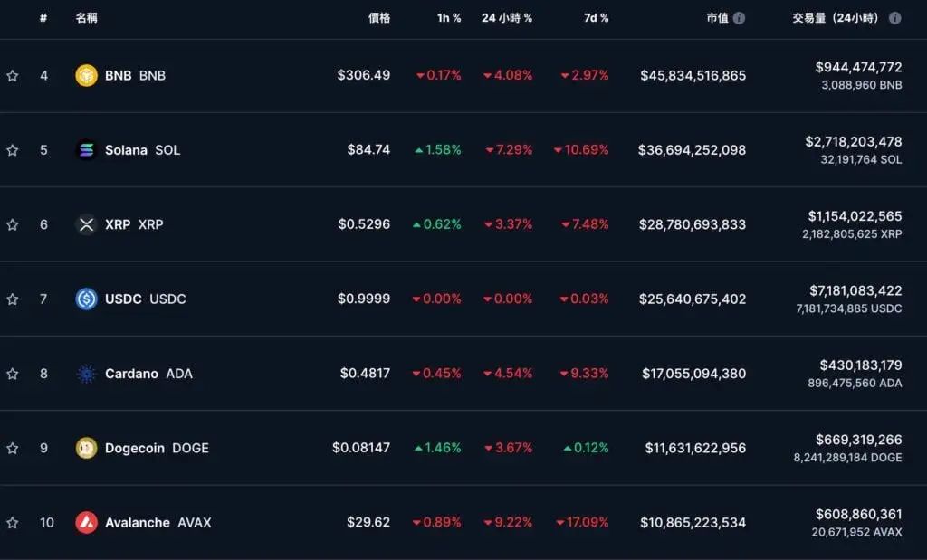927x560 pixels.
Task: Click the info icon next to 市值
Action: [x=740, y=18]
